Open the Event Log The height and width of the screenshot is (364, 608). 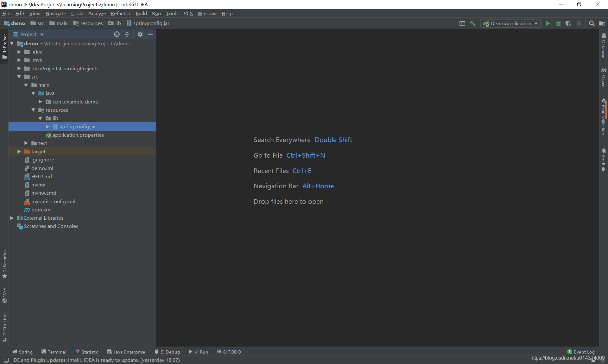click(581, 352)
